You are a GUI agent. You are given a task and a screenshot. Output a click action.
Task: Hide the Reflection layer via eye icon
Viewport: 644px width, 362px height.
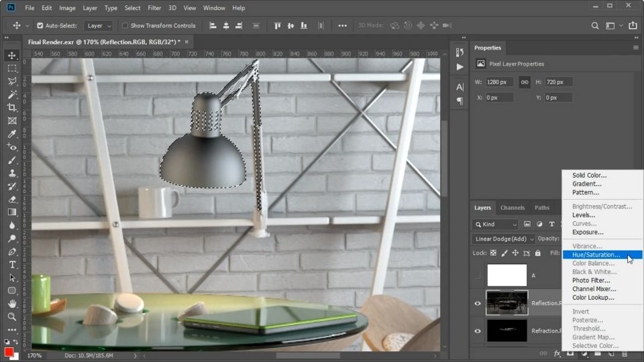pos(478,303)
